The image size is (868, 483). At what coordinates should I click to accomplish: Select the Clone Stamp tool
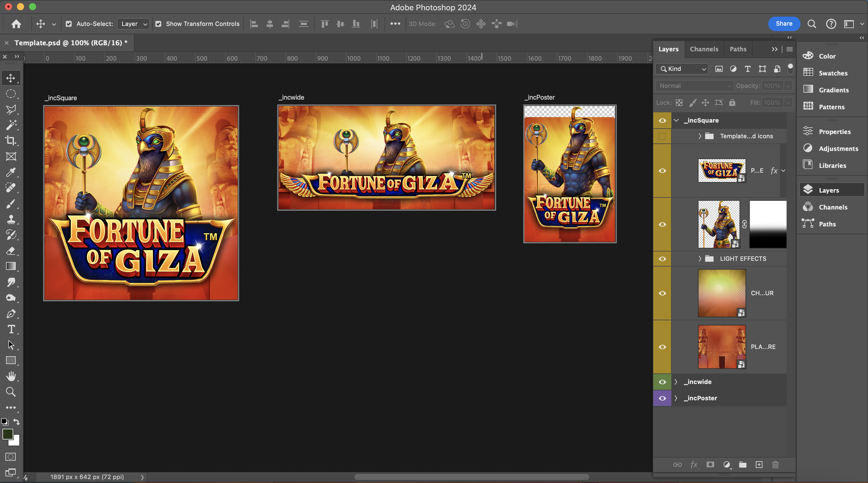[x=11, y=219]
